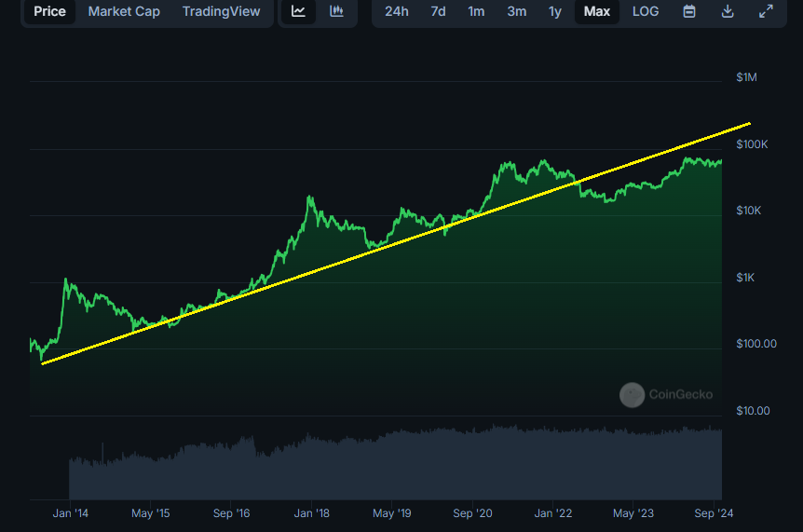Click the $1M y-axis label
This screenshot has height=532, width=803.
tap(746, 77)
